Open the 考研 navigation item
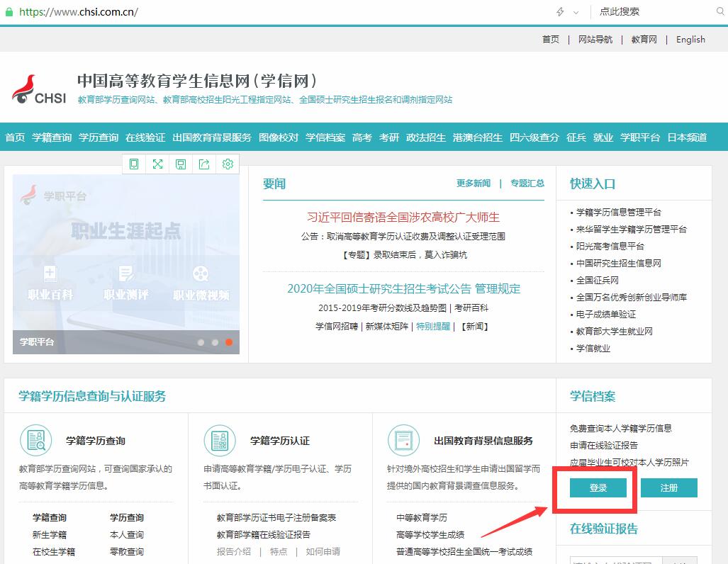The height and width of the screenshot is (564, 728). click(x=389, y=137)
